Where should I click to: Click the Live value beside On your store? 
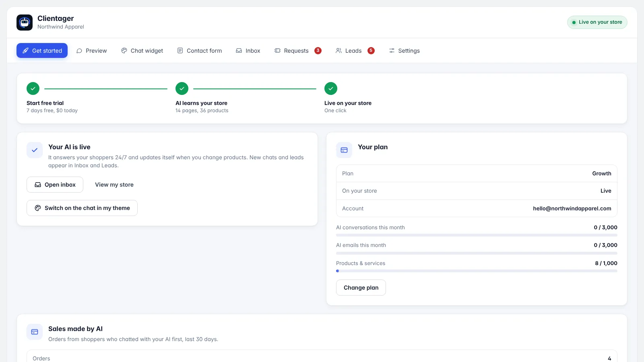tap(606, 191)
